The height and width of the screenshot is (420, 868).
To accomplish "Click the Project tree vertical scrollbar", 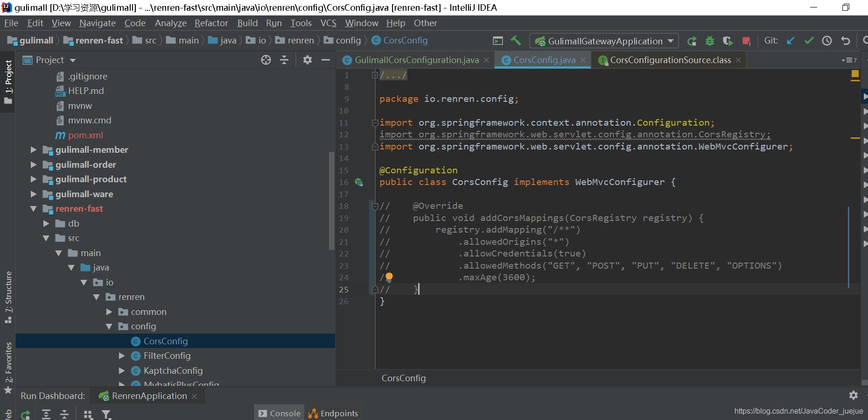I will click(x=332, y=201).
